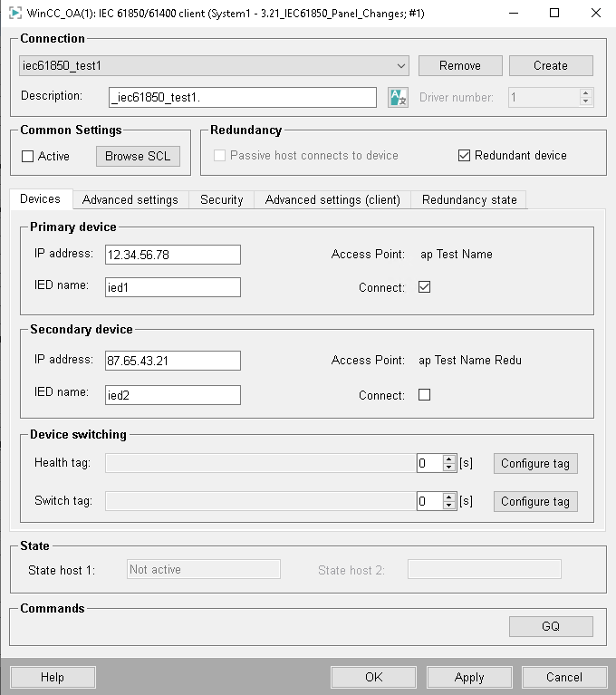Send a GQ command
Screen dimensions: 616x695
click(x=551, y=626)
